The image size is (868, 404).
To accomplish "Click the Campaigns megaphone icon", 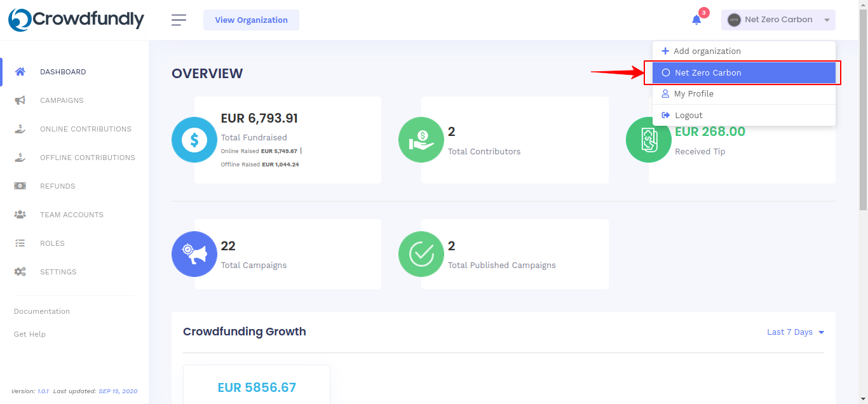I will 20,100.
